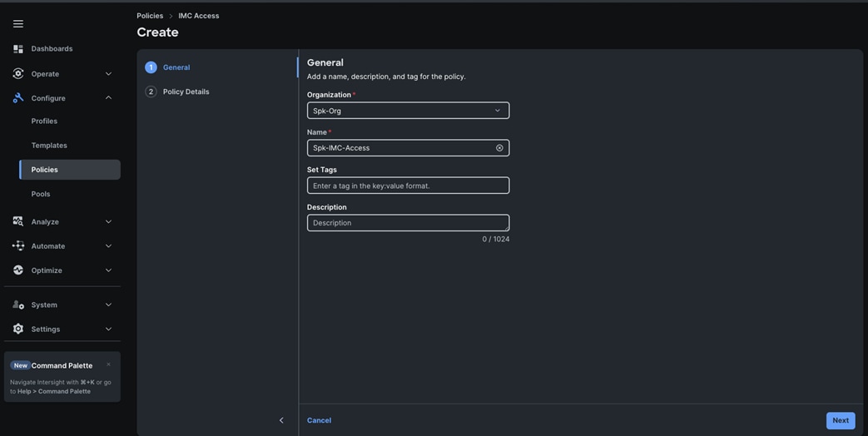
Task: Clear the Name field with X icon
Action: [499, 148]
